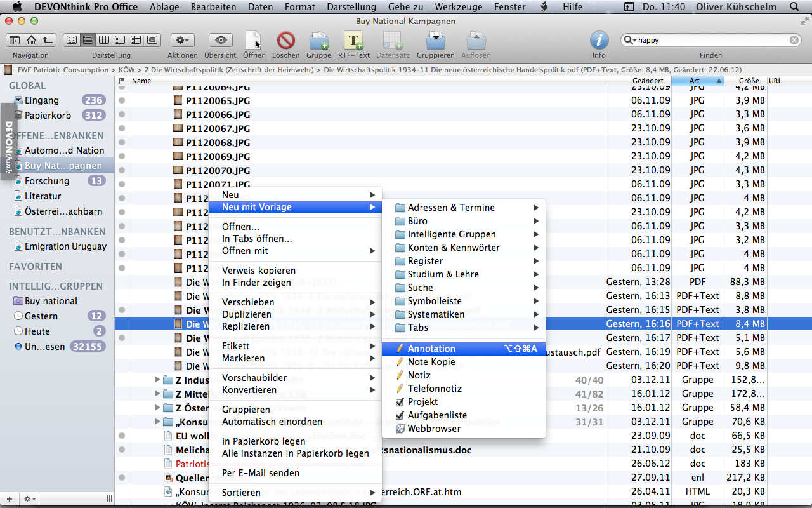Image resolution: width=812 pixels, height=508 pixels.
Task: Click the Übersicht eye icon
Action: point(221,40)
